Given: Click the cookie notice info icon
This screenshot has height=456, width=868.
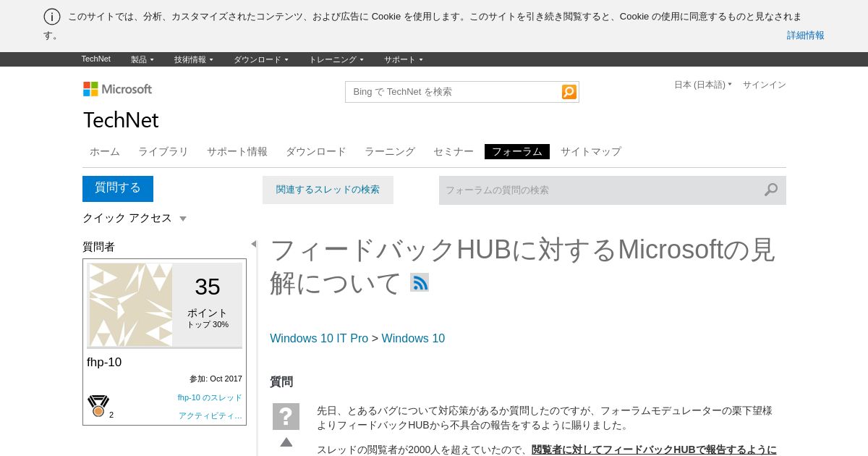Looking at the screenshot, I should [52, 17].
